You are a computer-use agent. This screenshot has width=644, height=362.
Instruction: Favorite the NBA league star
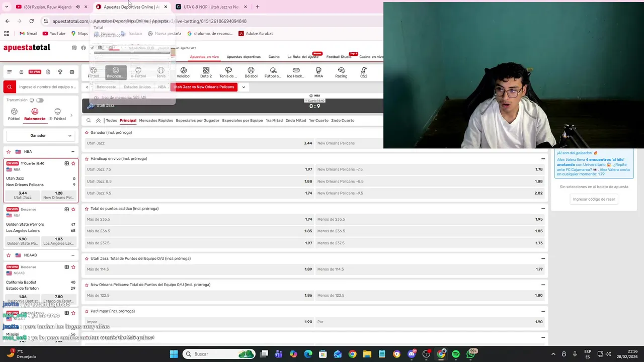click(9, 151)
